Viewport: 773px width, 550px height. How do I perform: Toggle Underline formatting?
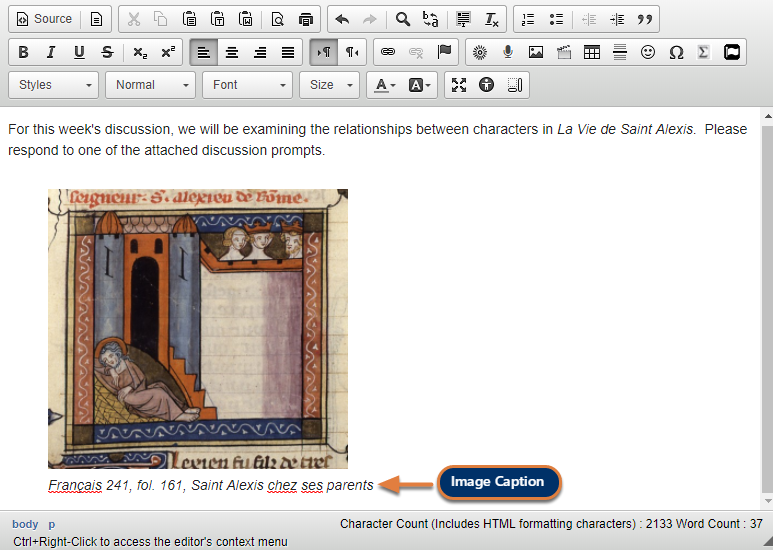tap(79, 52)
